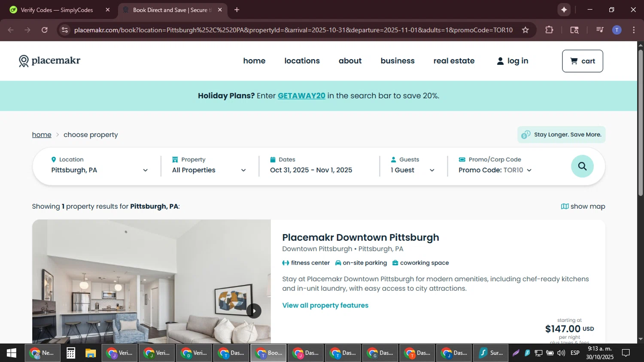Viewport: 644px width, 362px height.
Task: Click the $147.00 starting price
Action: click(x=563, y=329)
